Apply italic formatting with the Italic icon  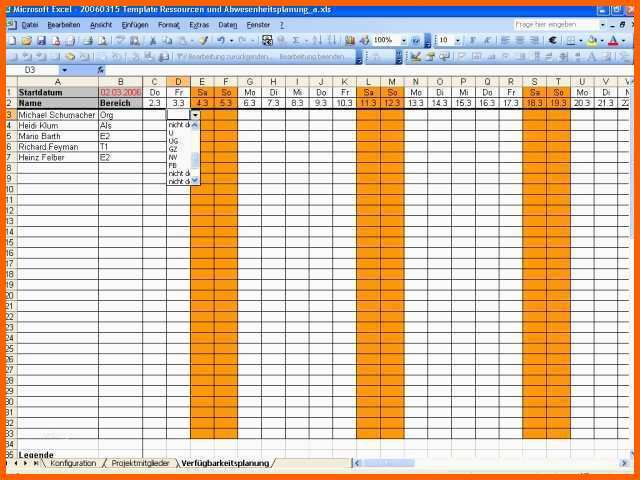(x=487, y=40)
